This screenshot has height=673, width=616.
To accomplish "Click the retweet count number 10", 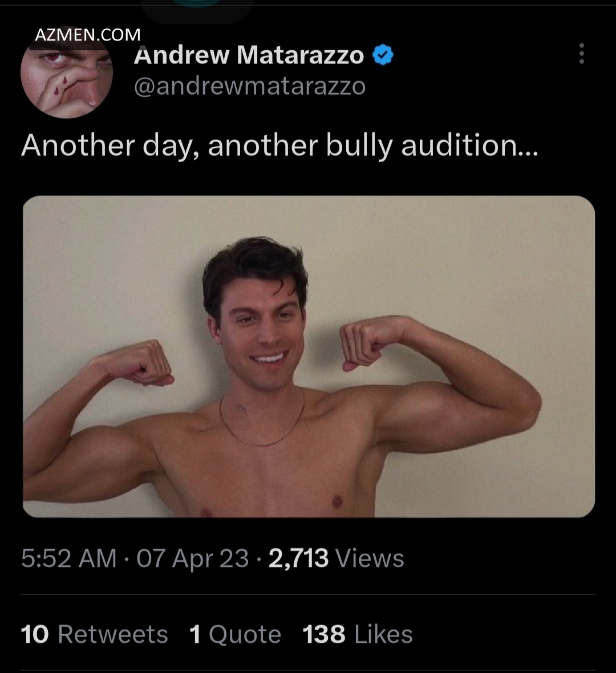I will pyautogui.click(x=35, y=635).
